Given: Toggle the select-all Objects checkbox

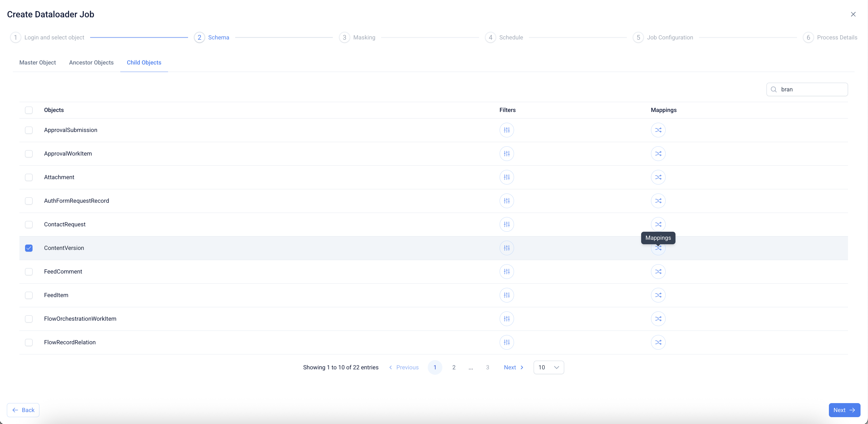Looking at the screenshot, I should [x=29, y=110].
